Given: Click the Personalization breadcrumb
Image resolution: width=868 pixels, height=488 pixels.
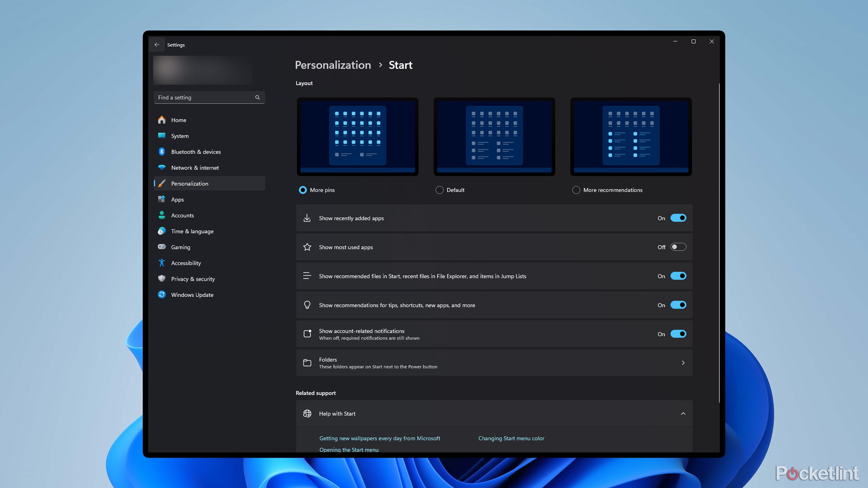Looking at the screenshot, I should click(x=333, y=65).
